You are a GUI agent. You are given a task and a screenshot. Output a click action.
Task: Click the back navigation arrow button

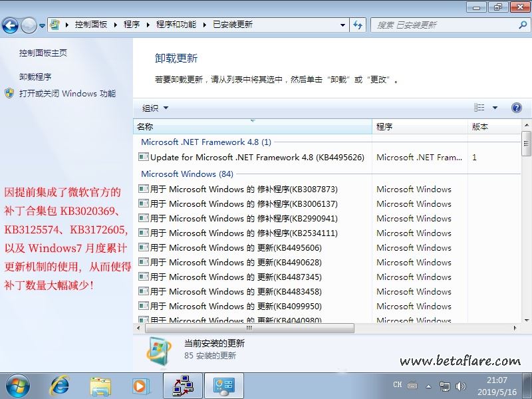(10, 25)
